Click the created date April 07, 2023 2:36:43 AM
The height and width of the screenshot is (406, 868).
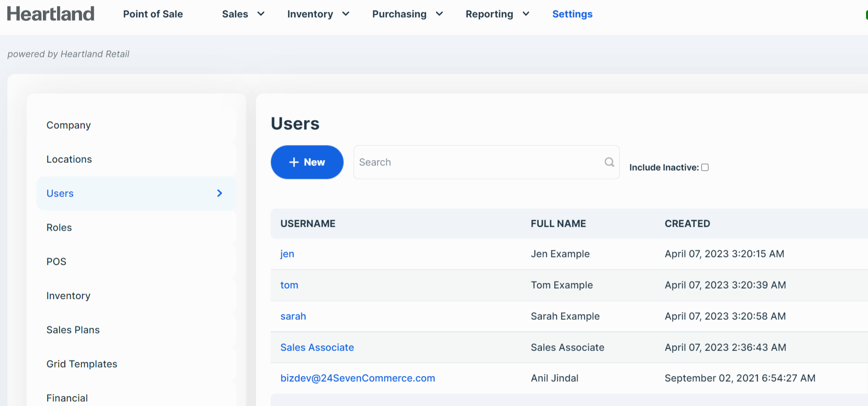coord(725,348)
